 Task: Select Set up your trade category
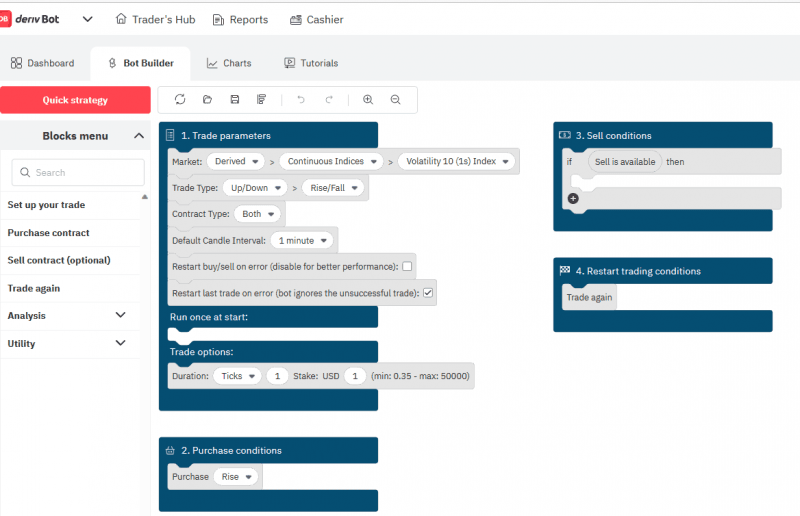(x=46, y=205)
